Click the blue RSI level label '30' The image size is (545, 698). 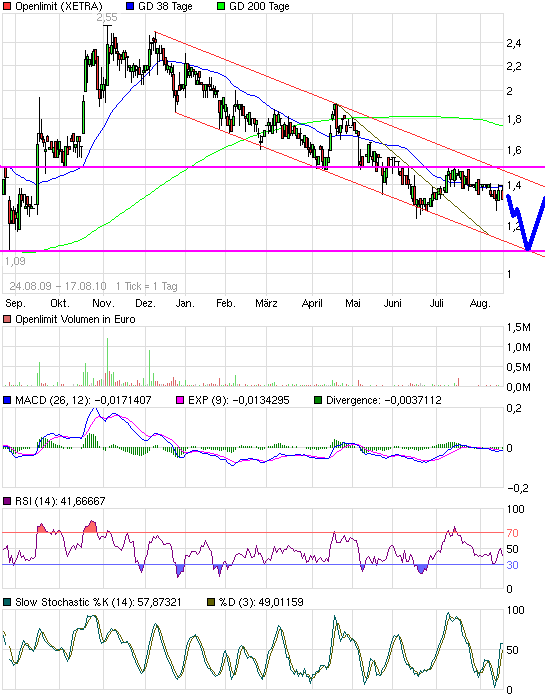coord(512,565)
